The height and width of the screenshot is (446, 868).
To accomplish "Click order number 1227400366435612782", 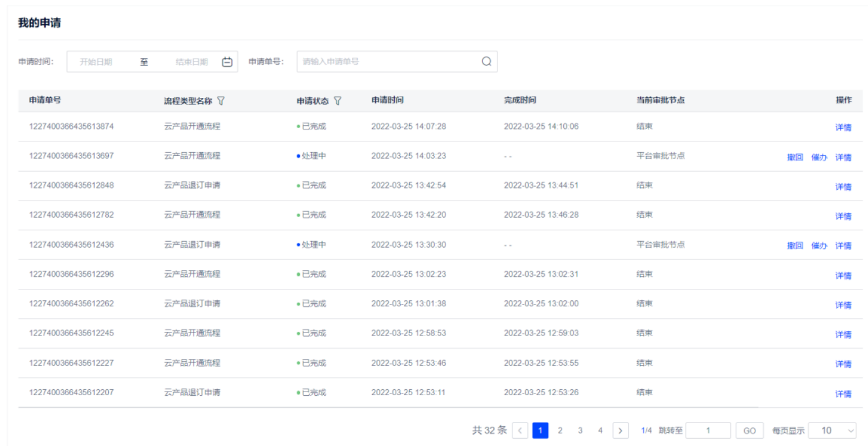I will click(x=71, y=215).
